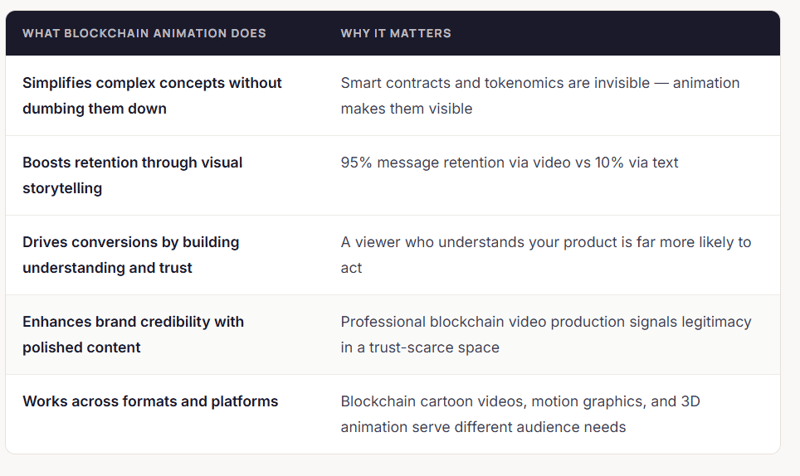Select the "Boosts retention through visual" row title
Viewport: 800px width, 476px height.
click(132, 162)
